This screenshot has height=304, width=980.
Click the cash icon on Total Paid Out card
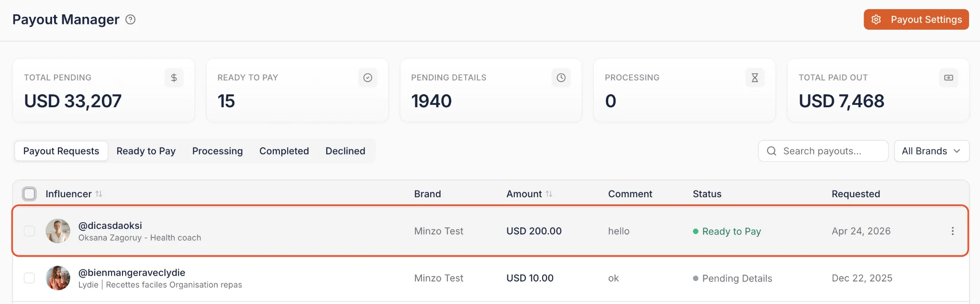point(948,78)
